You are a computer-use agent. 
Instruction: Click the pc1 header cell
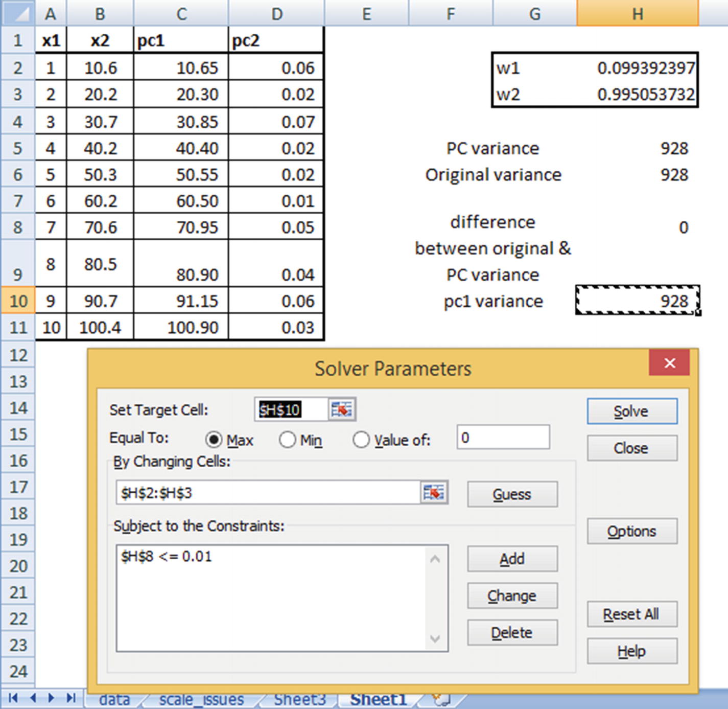tap(181, 40)
